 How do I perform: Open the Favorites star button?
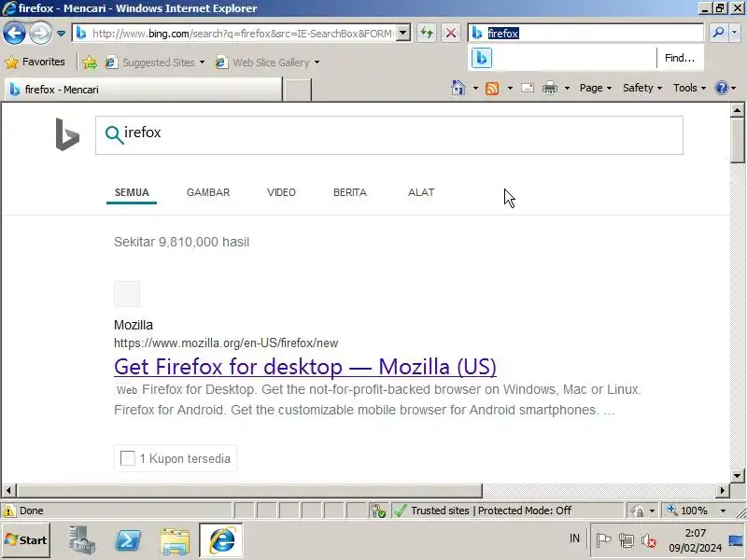[x=35, y=62]
